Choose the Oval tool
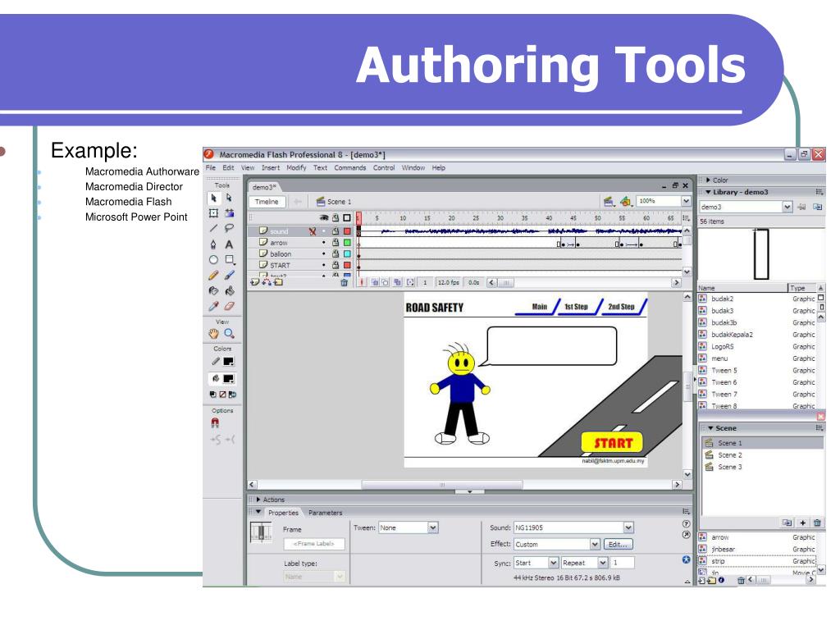Screen dimensions: 840x630 [213, 260]
